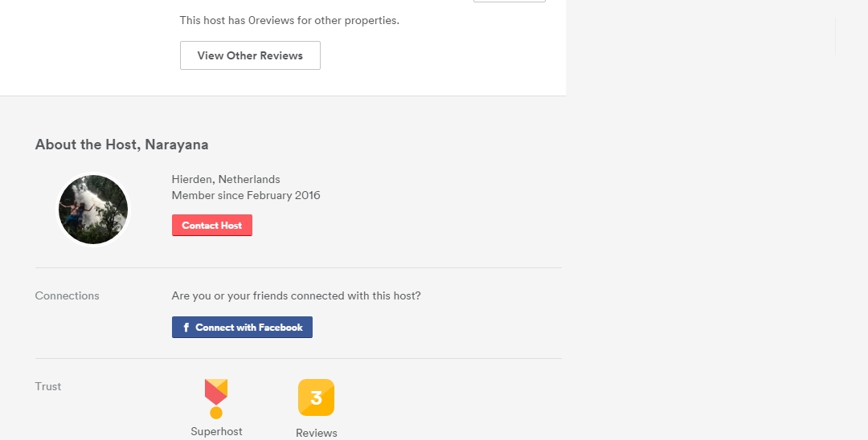Click the Hierden, Netherlands location text

pos(226,179)
